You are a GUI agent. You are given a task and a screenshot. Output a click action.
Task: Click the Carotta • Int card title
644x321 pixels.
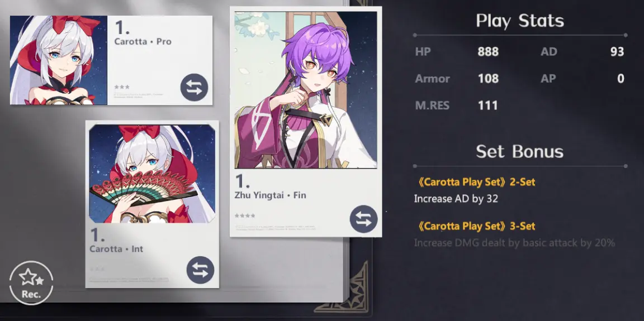[117, 249]
